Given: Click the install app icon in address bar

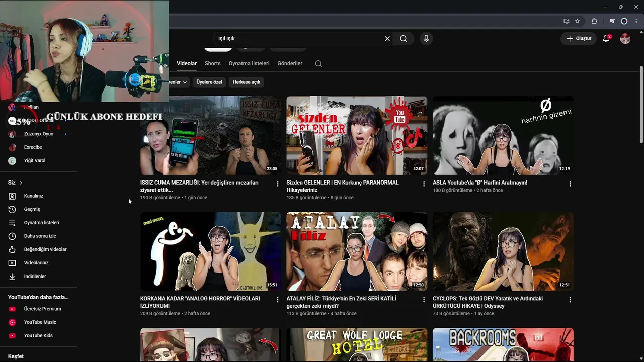Looking at the screenshot, I should [x=567, y=21].
